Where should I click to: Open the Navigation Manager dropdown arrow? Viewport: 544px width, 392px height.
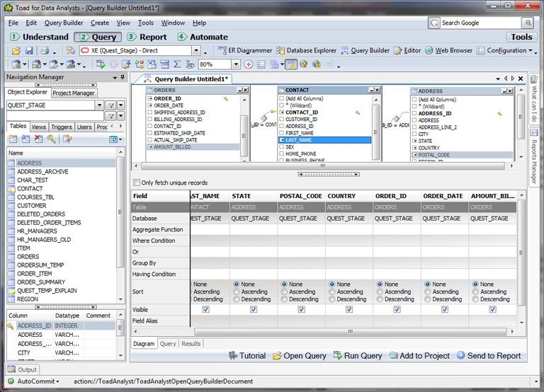click(x=115, y=78)
